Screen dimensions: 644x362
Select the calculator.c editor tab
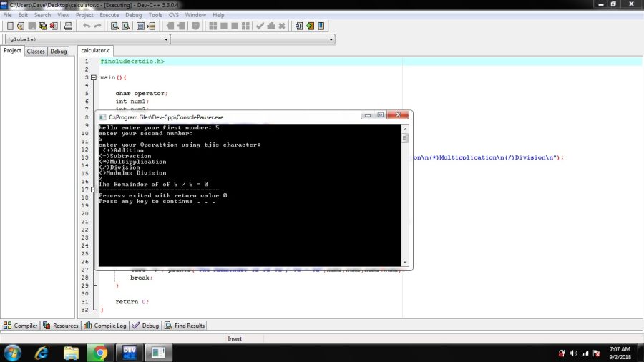(x=95, y=50)
